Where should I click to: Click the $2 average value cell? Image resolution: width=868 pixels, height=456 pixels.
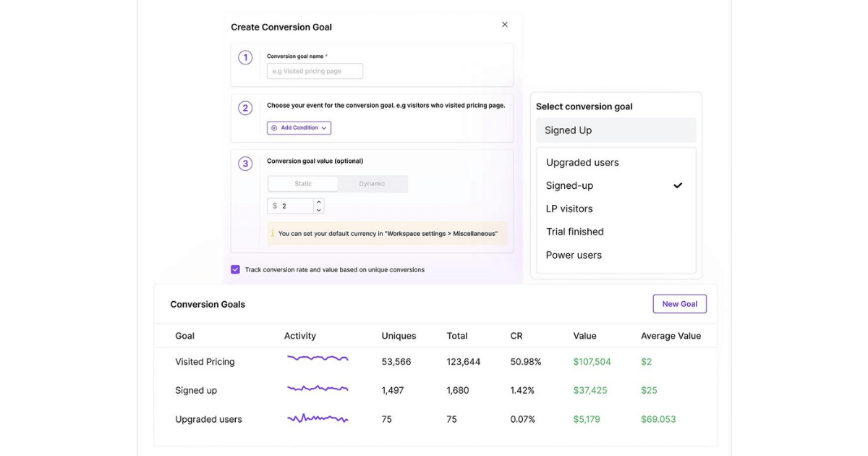point(647,362)
